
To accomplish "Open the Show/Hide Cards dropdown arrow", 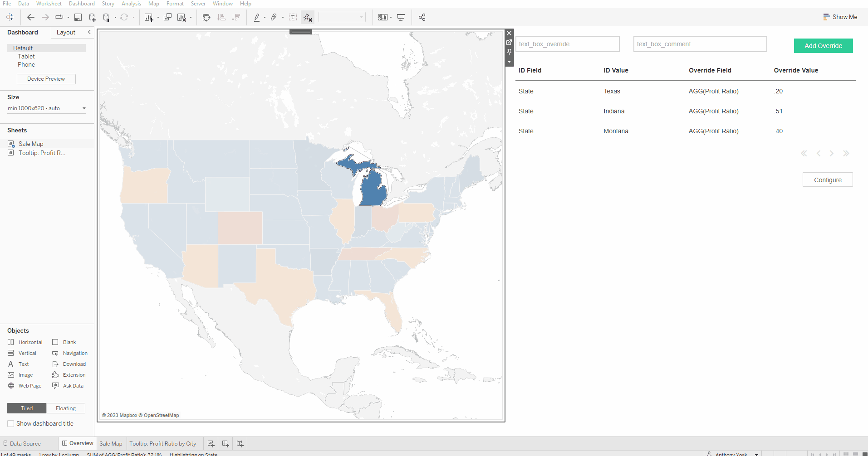I will tap(391, 18).
